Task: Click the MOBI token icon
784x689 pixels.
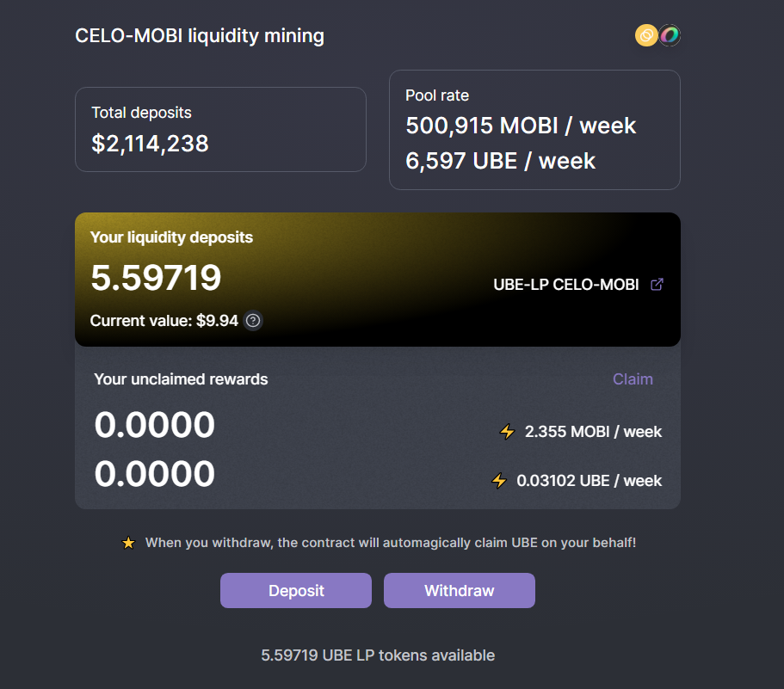Action: (670, 35)
